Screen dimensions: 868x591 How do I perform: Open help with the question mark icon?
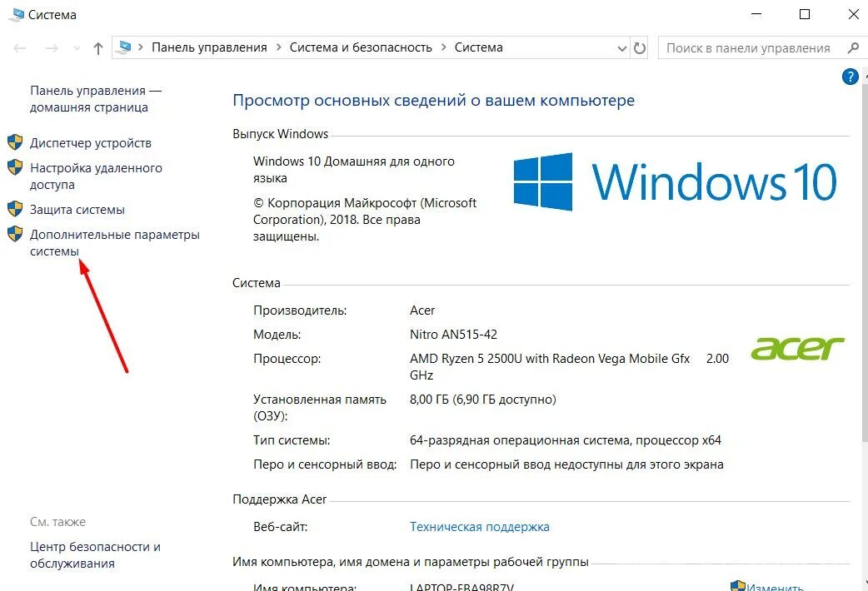[x=850, y=77]
